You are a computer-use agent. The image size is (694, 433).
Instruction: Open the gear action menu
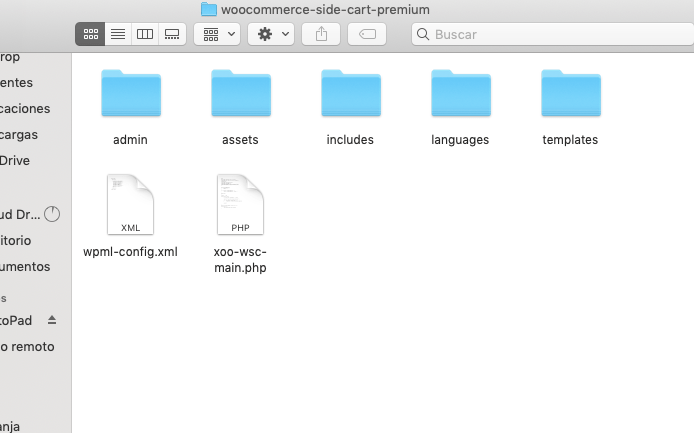[271, 34]
